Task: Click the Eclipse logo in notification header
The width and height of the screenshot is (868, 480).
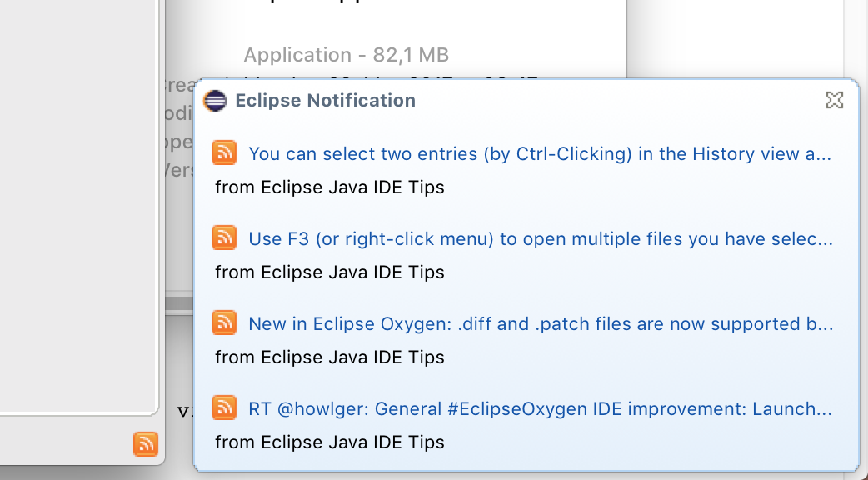Action: click(x=215, y=101)
